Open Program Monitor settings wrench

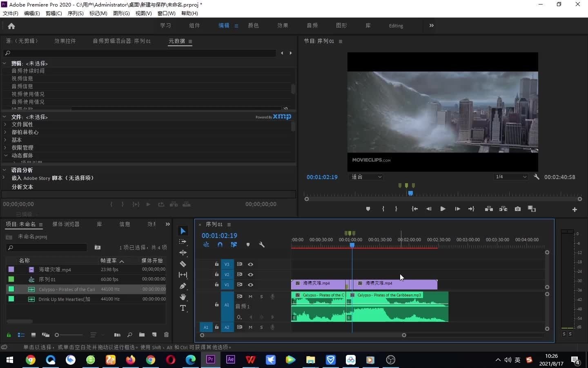(537, 177)
